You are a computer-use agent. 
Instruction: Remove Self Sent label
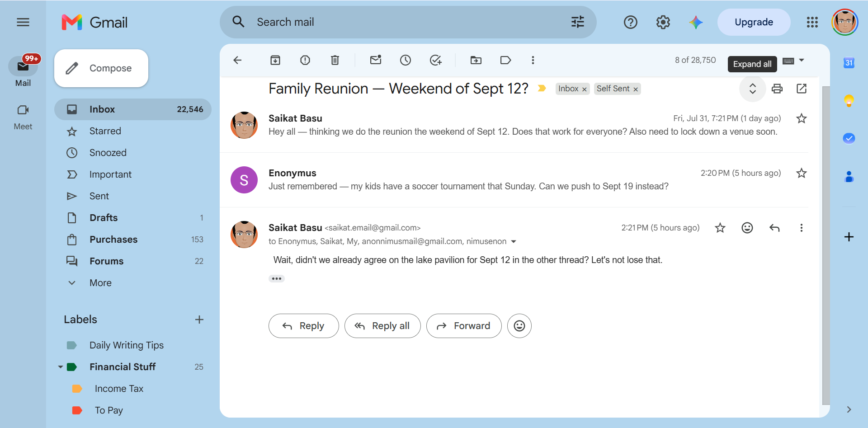coord(636,89)
